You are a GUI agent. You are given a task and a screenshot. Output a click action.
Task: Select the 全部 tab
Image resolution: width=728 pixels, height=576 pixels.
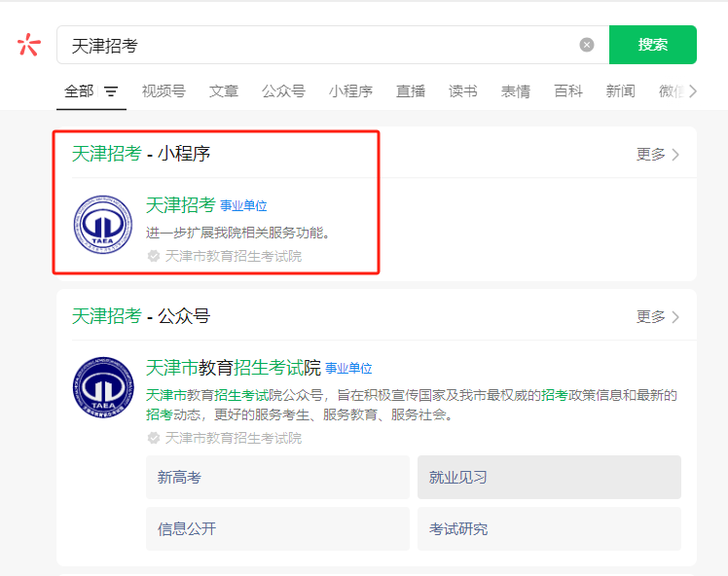click(79, 90)
